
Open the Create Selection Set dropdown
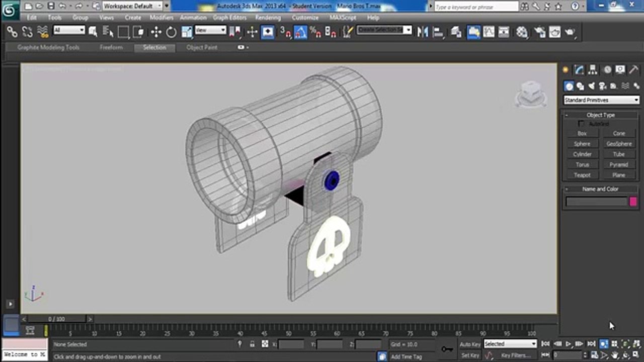point(384,30)
